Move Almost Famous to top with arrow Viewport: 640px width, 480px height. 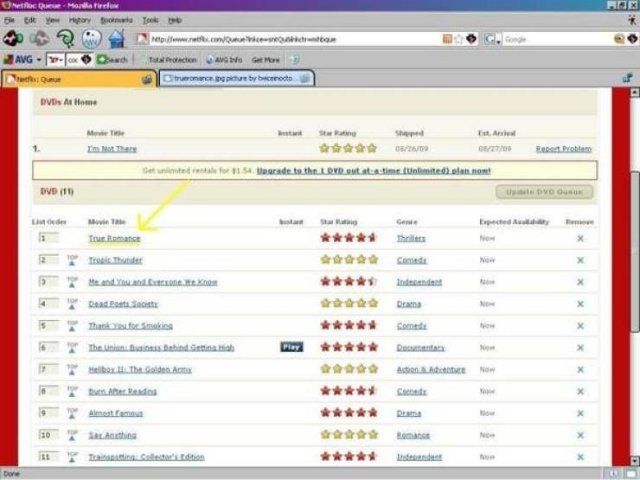click(72, 413)
